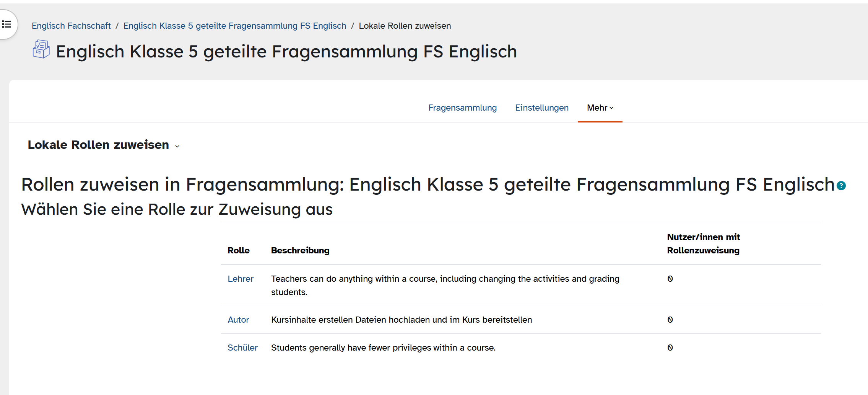Click the page title Englisch Klasse 5 heading
This screenshot has width=868, height=395.
click(286, 52)
